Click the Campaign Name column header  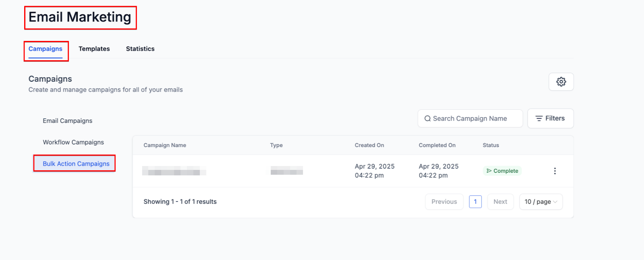165,145
